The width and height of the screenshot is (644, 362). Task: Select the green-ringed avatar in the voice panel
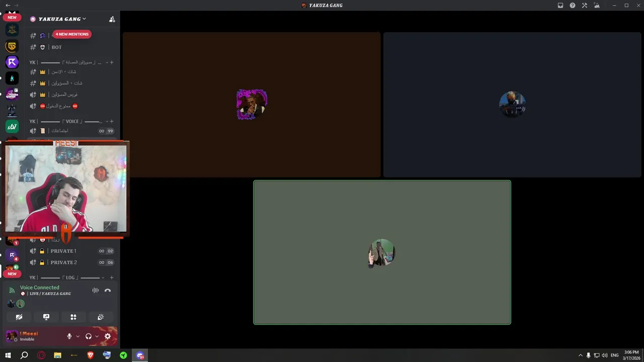click(20, 304)
